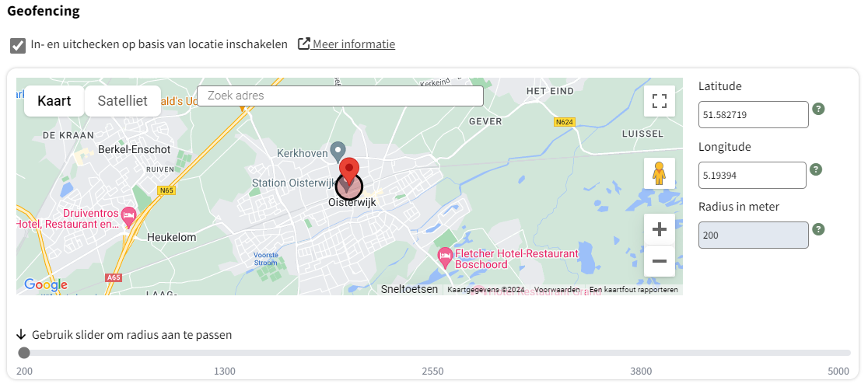Screen dimensions: 868x387
Task: Click the LUISSEL map label
Action: point(642,133)
